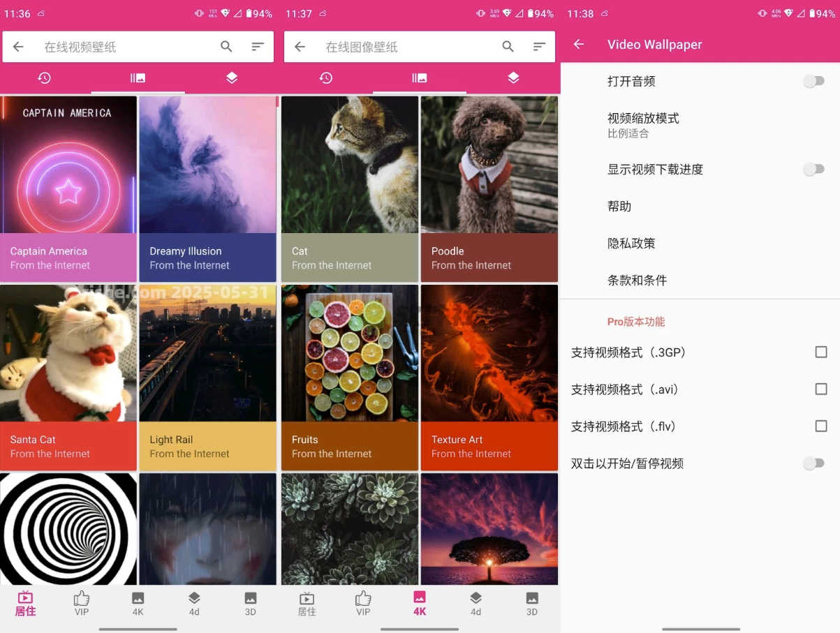This screenshot has height=633, width=840.
Task: Open VIP section on the 在线视频壁纸 screen
Action: [82, 604]
